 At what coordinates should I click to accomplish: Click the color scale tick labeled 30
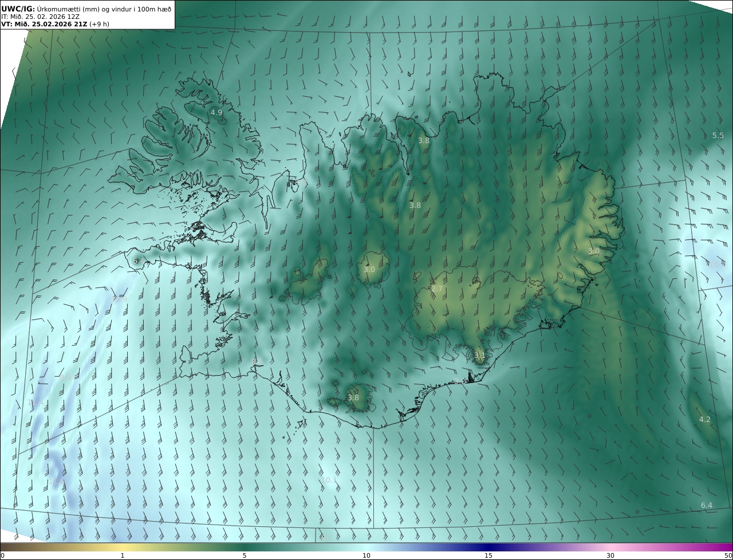[610, 555]
